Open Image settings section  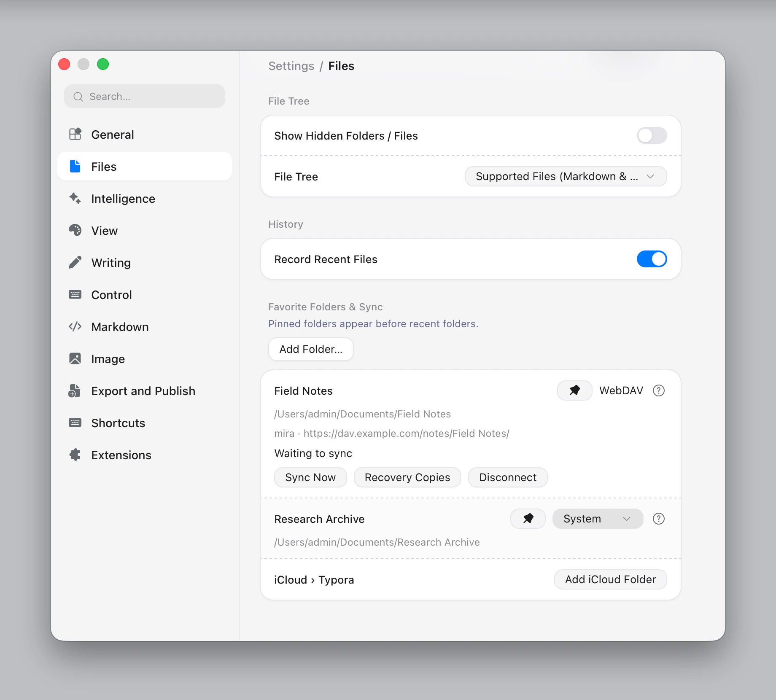(145, 358)
